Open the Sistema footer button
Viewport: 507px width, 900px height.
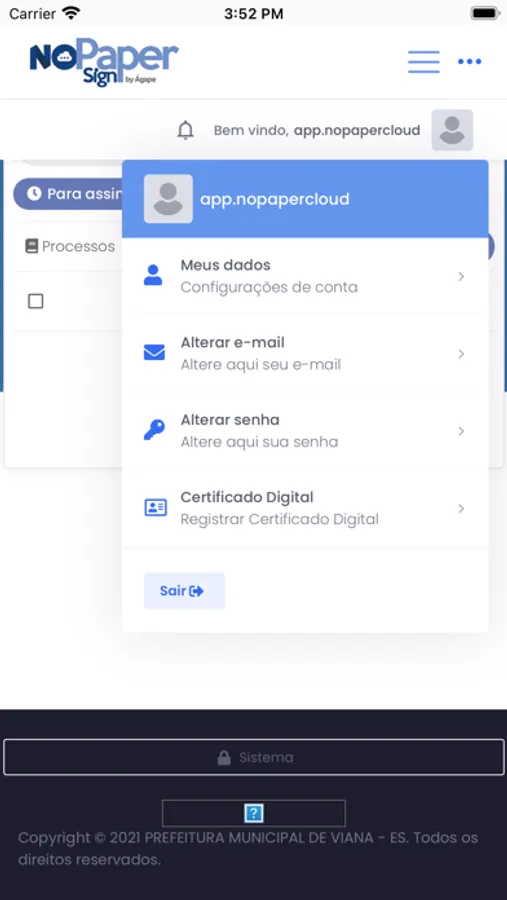pyautogui.click(x=254, y=758)
